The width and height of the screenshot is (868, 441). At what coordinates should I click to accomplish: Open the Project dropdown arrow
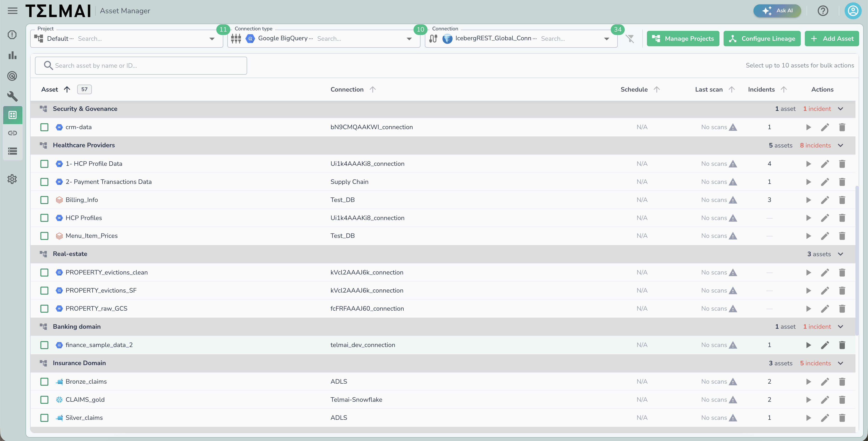pos(212,39)
